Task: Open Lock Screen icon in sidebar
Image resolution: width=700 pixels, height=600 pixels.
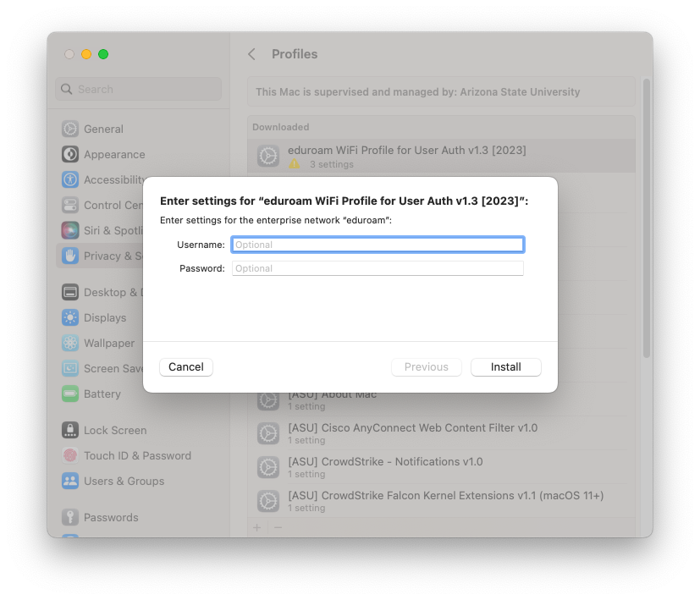Action: click(x=70, y=431)
